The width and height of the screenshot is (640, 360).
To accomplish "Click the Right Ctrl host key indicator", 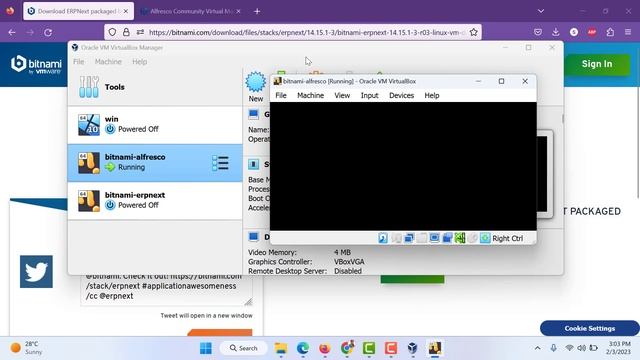I will [507, 238].
